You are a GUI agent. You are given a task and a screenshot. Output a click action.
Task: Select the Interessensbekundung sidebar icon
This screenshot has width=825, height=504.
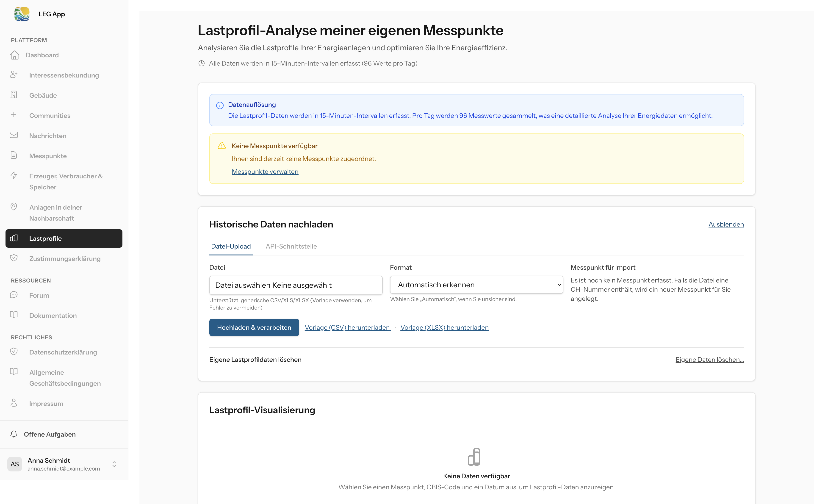click(x=14, y=75)
